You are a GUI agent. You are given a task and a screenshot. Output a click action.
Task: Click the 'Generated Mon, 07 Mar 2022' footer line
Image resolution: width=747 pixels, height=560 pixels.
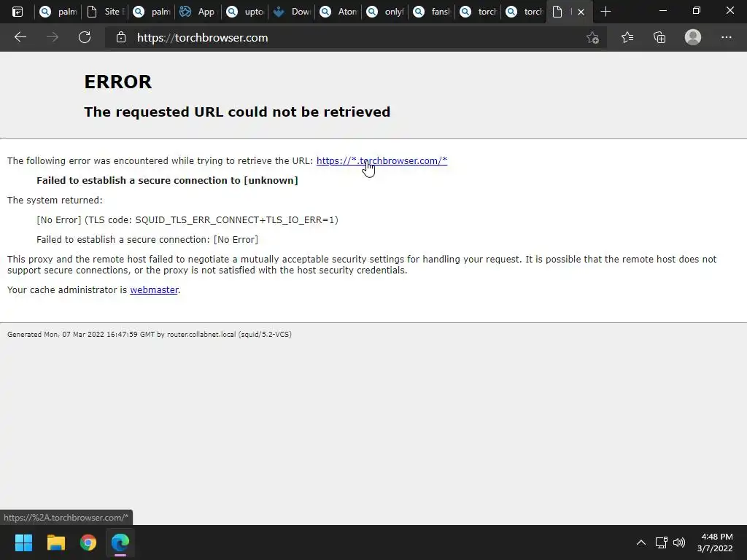pos(149,334)
